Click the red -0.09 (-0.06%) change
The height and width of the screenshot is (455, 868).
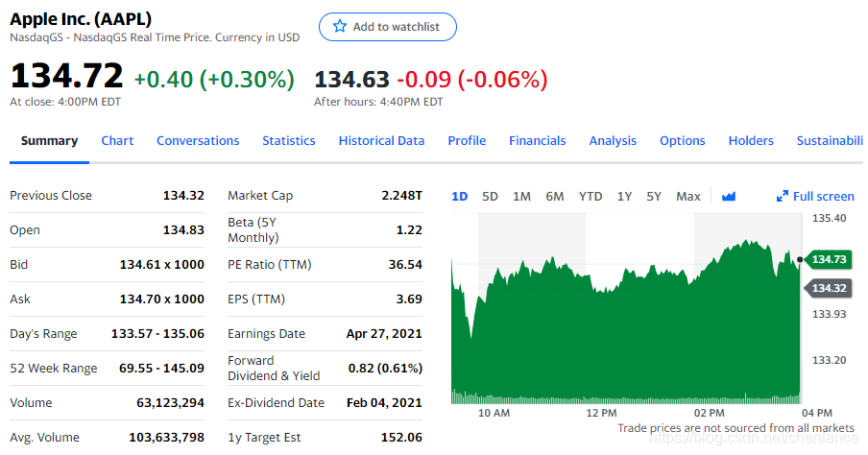click(x=472, y=80)
